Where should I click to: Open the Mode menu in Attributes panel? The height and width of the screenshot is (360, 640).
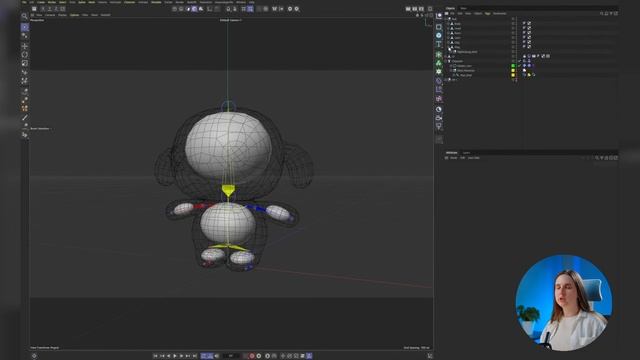click(453, 158)
